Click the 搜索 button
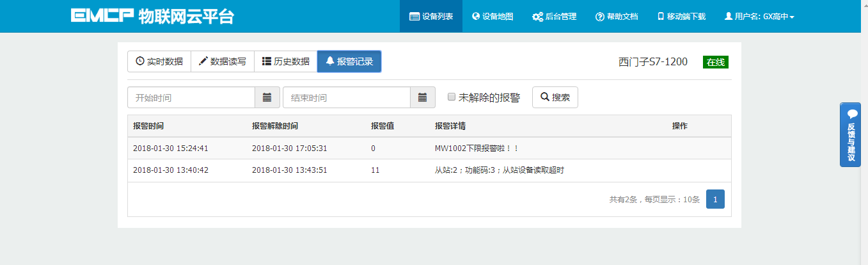868x265 pixels. (x=555, y=97)
